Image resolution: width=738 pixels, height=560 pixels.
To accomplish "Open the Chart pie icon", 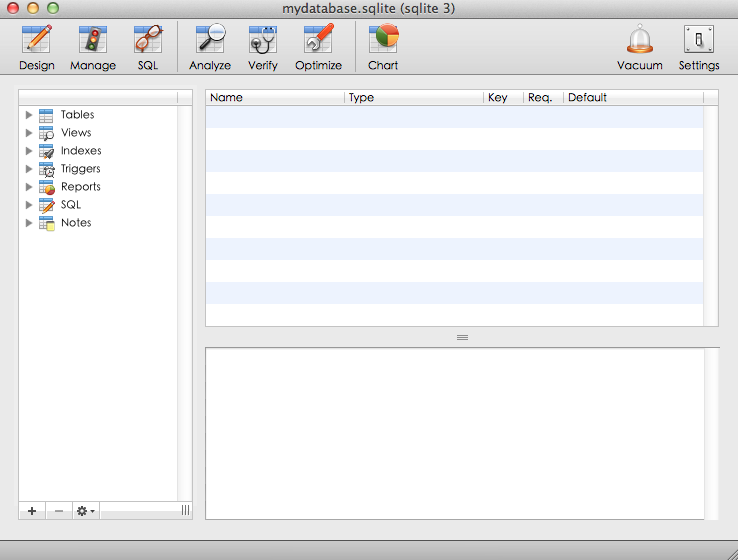I will point(383,39).
